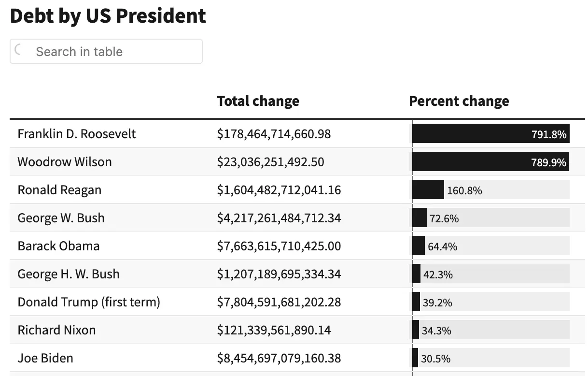Viewport: 588px width, 376px height.
Task: Click Roosevelt's 791.8% percent bar
Action: click(x=490, y=134)
